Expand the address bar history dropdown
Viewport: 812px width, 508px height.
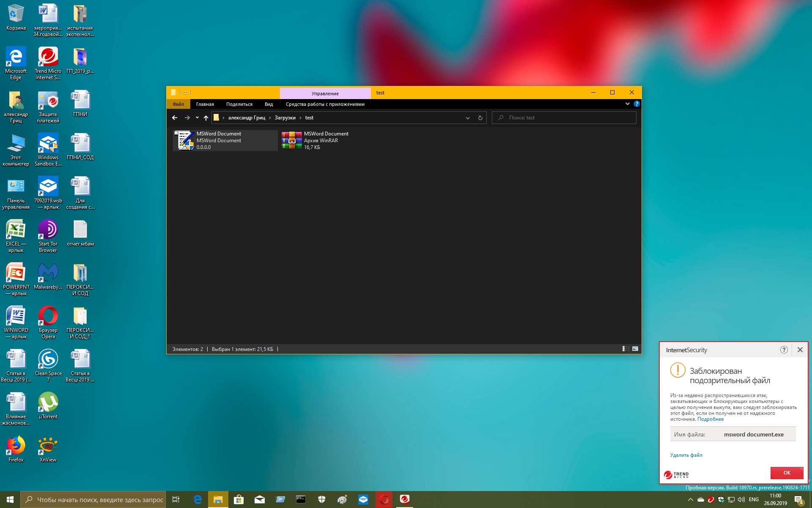coord(467,118)
